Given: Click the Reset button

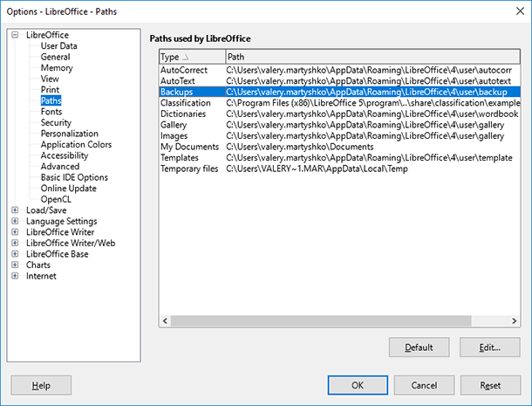Looking at the screenshot, I should click(491, 385).
